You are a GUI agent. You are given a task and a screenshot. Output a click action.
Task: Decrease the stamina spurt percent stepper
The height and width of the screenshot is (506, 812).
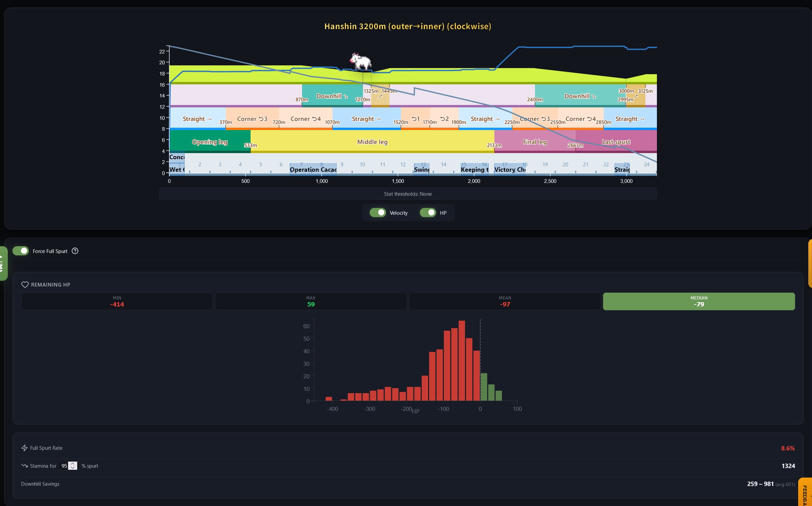pyautogui.click(x=73, y=468)
